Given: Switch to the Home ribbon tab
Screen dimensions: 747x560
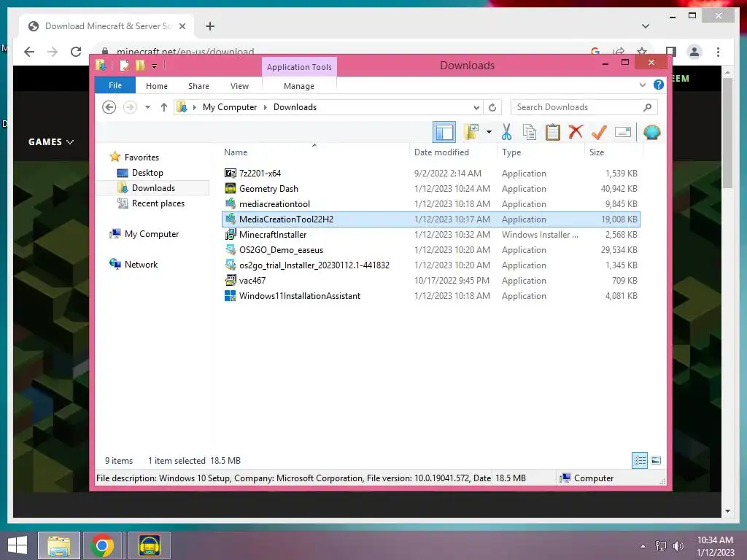Looking at the screenshot, I should (157, 86).
